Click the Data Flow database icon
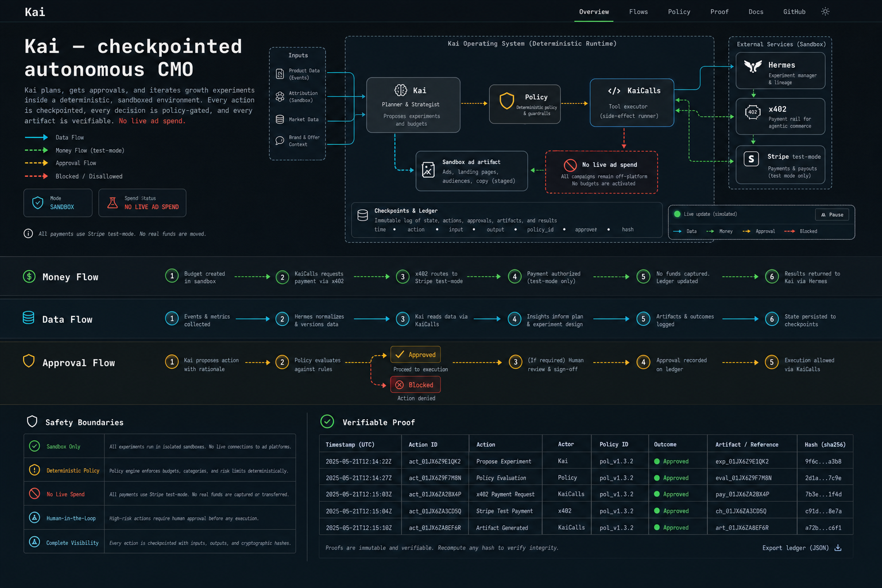The height and width of the screenshot is (588, 882). (x=28, y=318)
